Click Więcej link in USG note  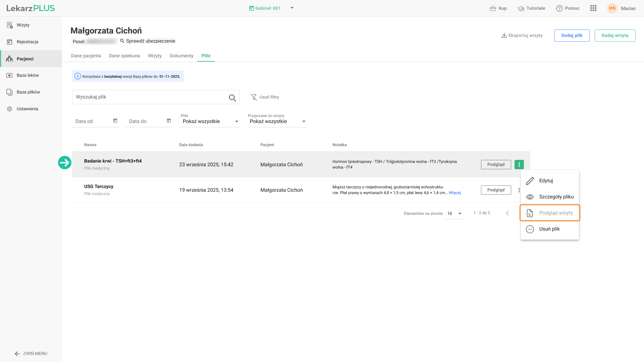tap(454, 193)
